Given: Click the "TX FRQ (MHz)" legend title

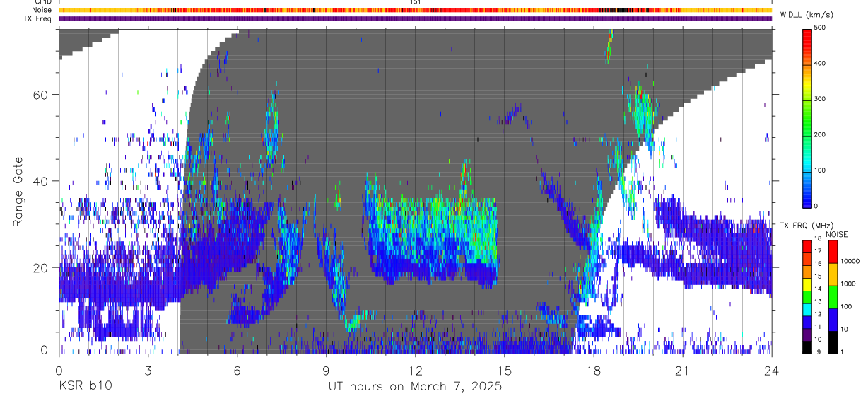Looking at the screenshot, I should tap(807, 226).
